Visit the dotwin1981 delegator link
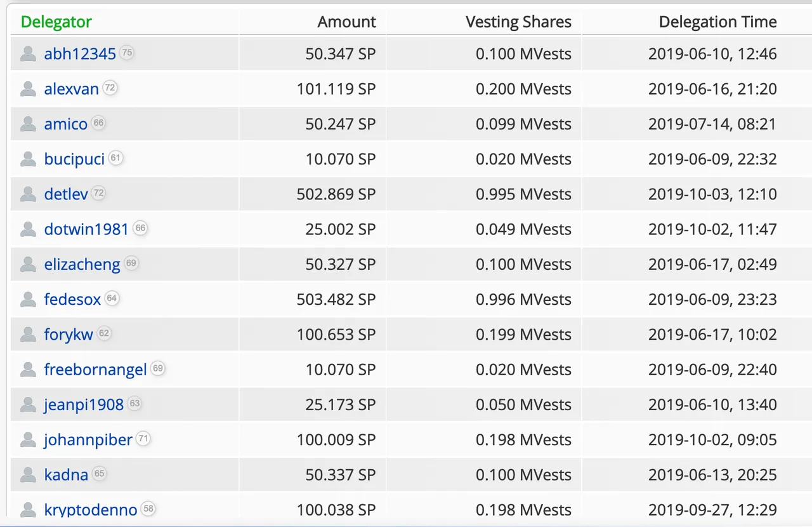Viewport: 812px width, 527px height. [x=86, y=229]
